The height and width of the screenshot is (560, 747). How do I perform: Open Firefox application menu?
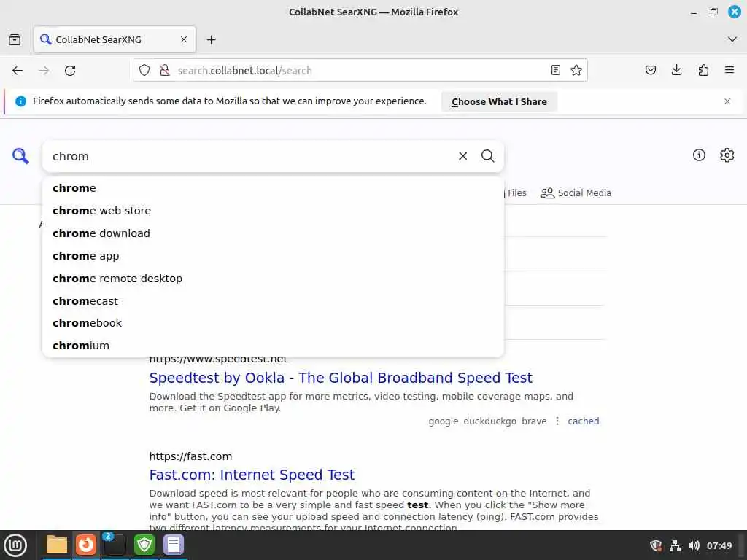click(x=729, y=71)
